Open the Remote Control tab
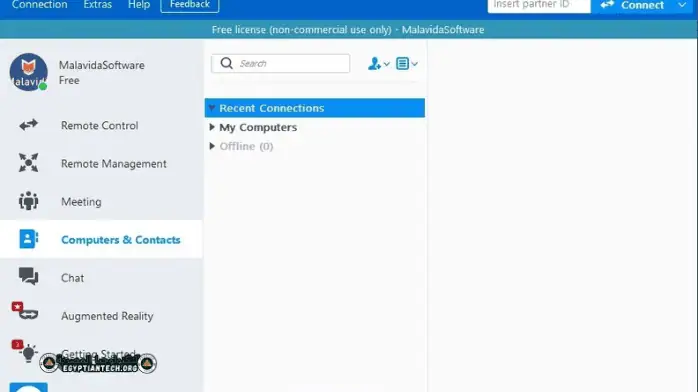 point(101,125)
